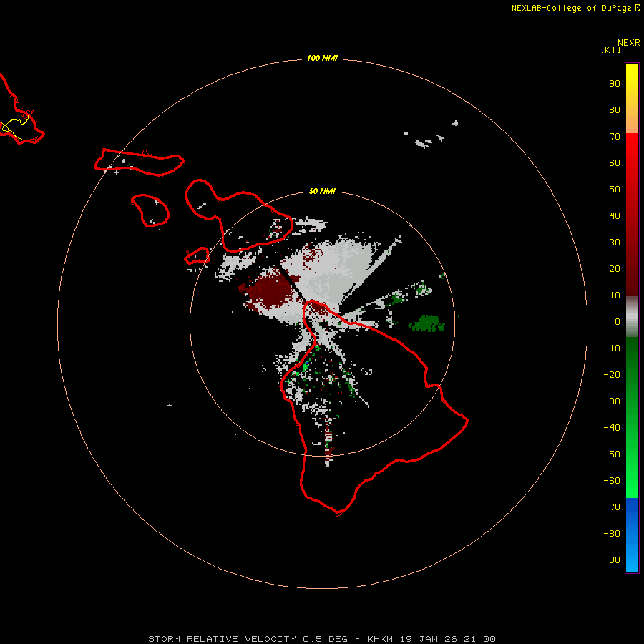The height and width of the screenshot is (644, 644).
Task: Click the solid green echo east of radar
Action: [x=427, y=323]
